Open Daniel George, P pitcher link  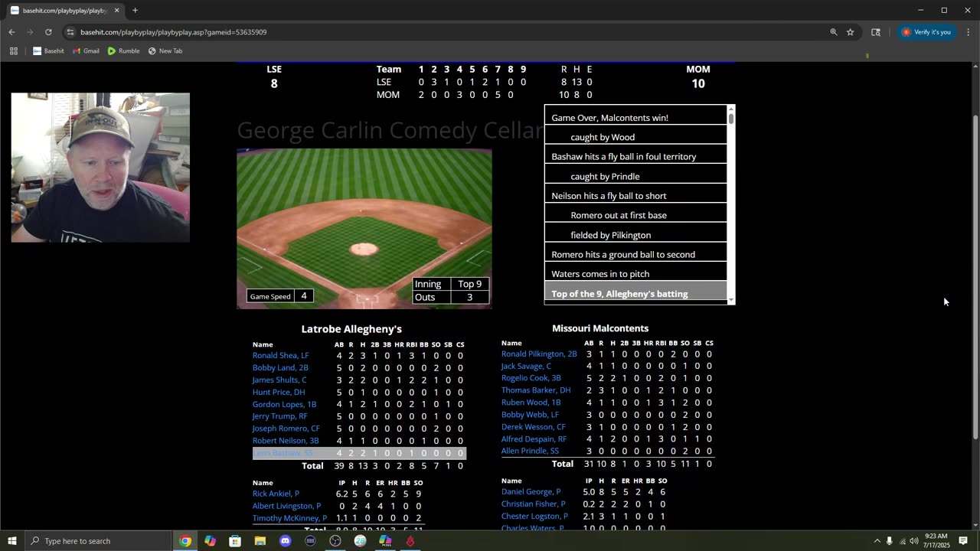[531, 492]
